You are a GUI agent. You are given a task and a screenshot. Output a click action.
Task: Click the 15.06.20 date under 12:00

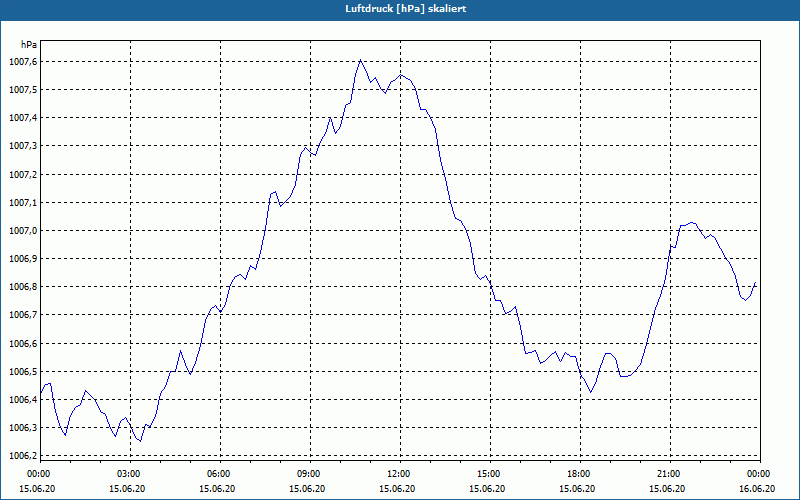(x=397, y=488)
